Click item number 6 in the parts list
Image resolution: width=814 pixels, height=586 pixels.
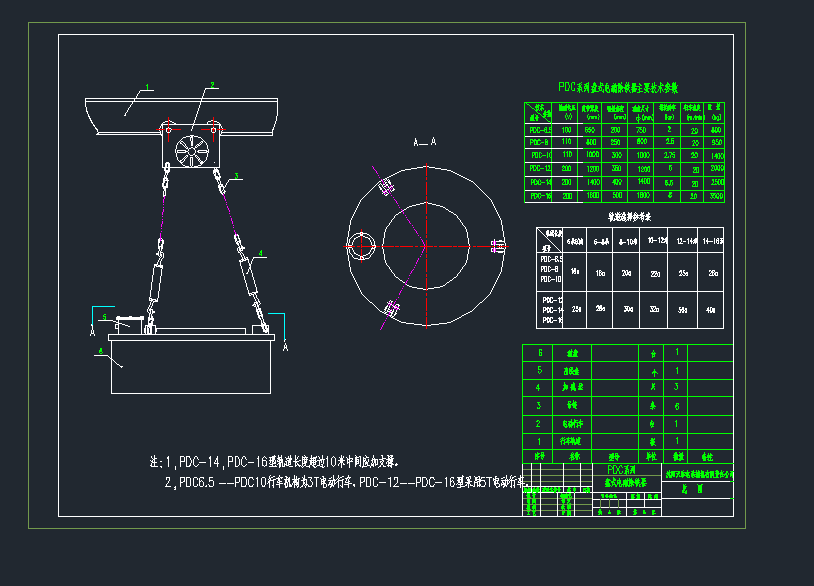click(540, 353)
